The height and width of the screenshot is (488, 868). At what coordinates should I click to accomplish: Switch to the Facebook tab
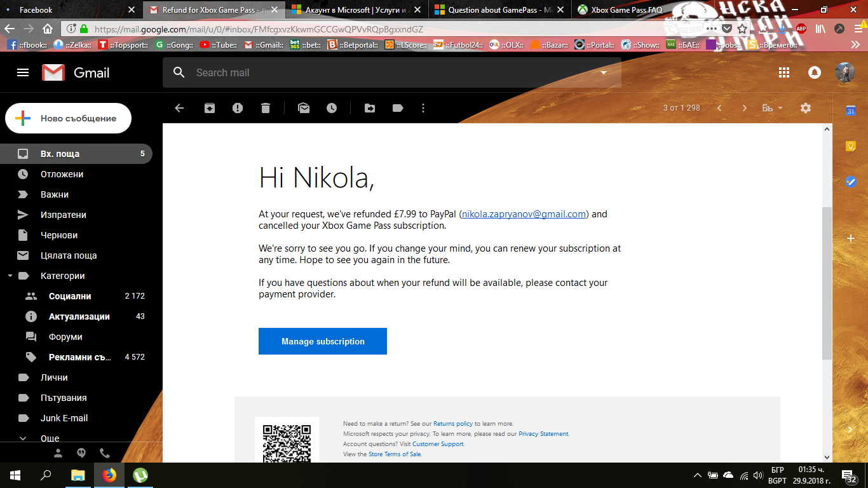[x=71, y=10]
